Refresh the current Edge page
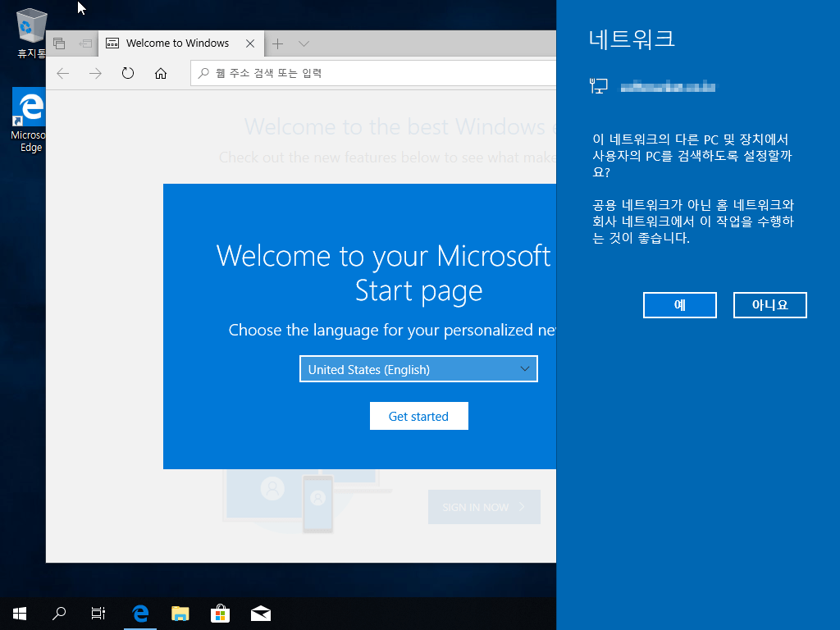 pyautogui.click(x=127, y=73)
